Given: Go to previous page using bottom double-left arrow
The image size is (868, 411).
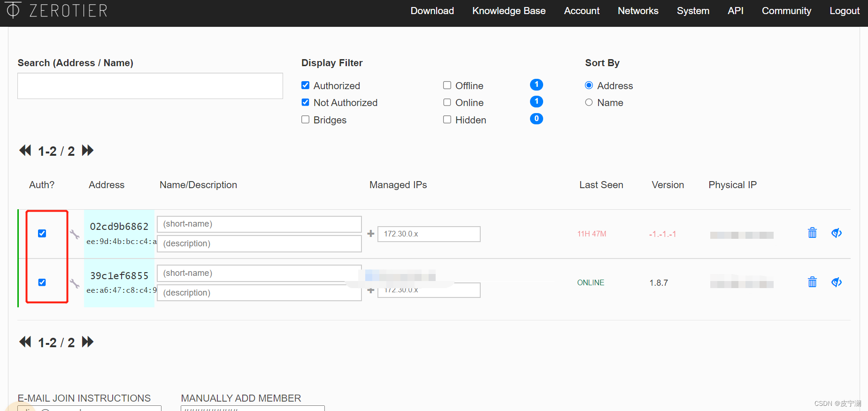Looking at the screenshot, I should click(x=25, y=342).
